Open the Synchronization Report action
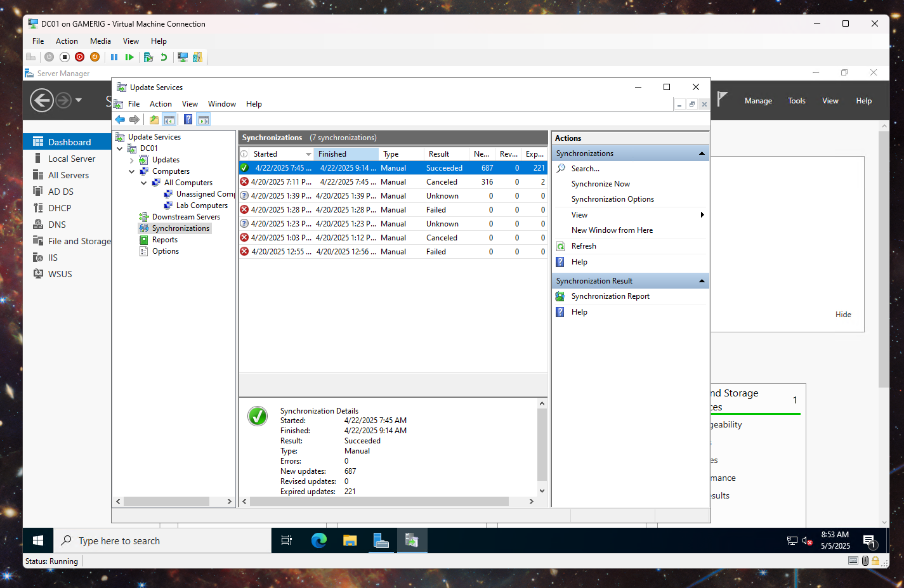 pyautogui.click(x=610, y=296)
